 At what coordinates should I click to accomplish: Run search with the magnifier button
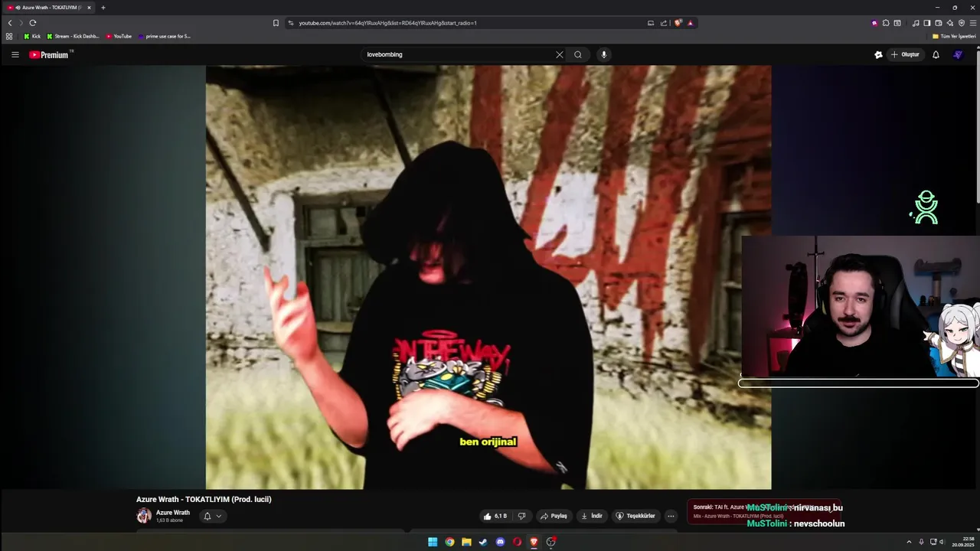[578, 54]
